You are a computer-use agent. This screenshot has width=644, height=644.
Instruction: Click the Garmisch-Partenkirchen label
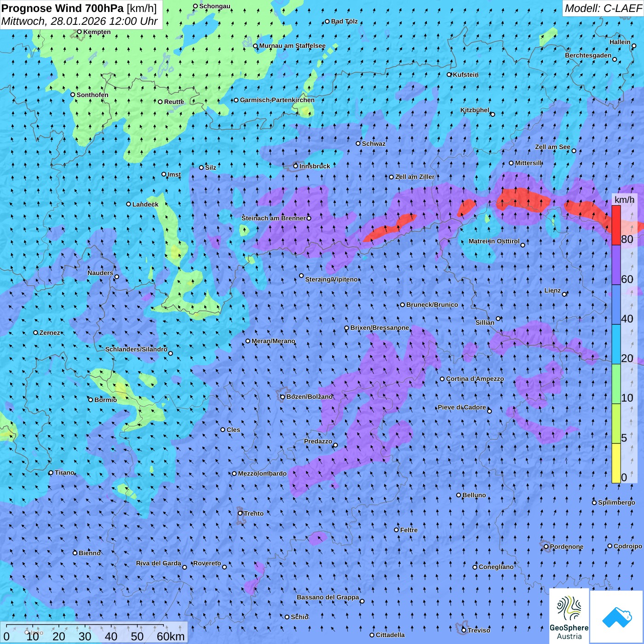pyautogui.click(x=277, y=100)
